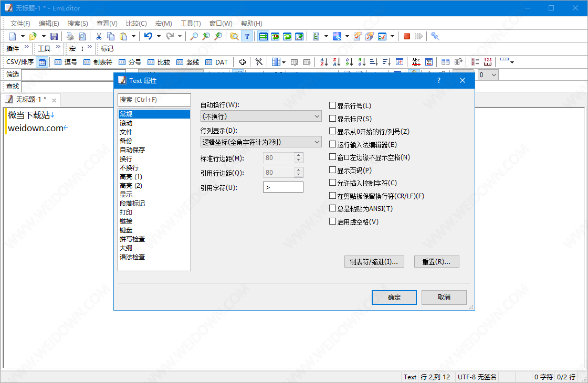Viewport: 588px width, 383px height.
Task: Check 运行输入法编辑器(E)
Action: tap(333, 144)
